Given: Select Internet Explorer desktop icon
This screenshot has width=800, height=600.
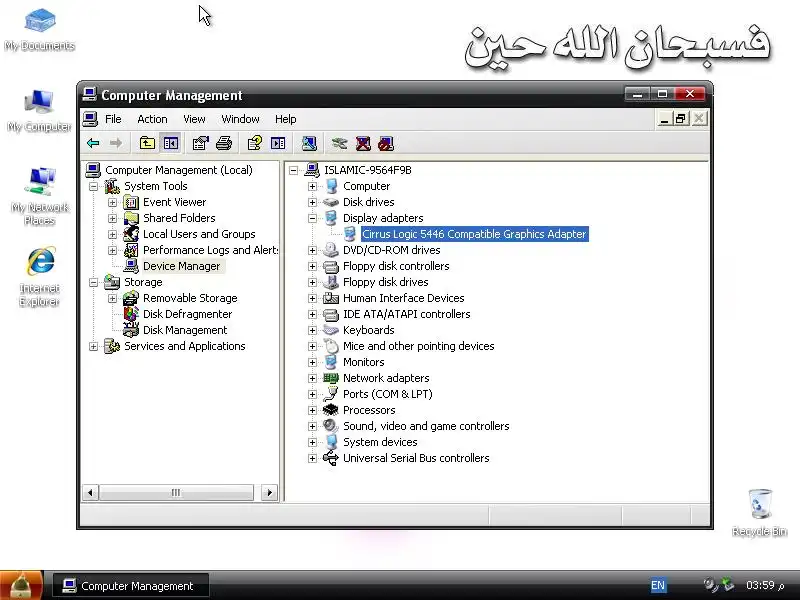Looking at the screenshot, I should tap(39, 277).
